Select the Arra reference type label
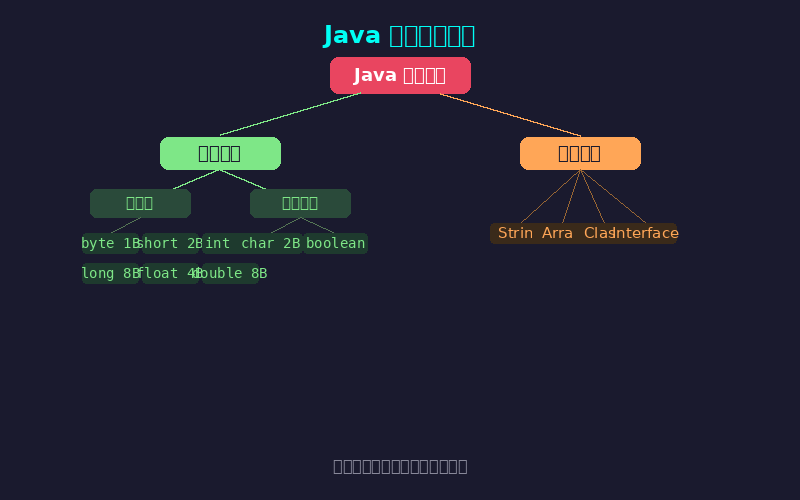800x500 pixels. [x=557, y=233]
